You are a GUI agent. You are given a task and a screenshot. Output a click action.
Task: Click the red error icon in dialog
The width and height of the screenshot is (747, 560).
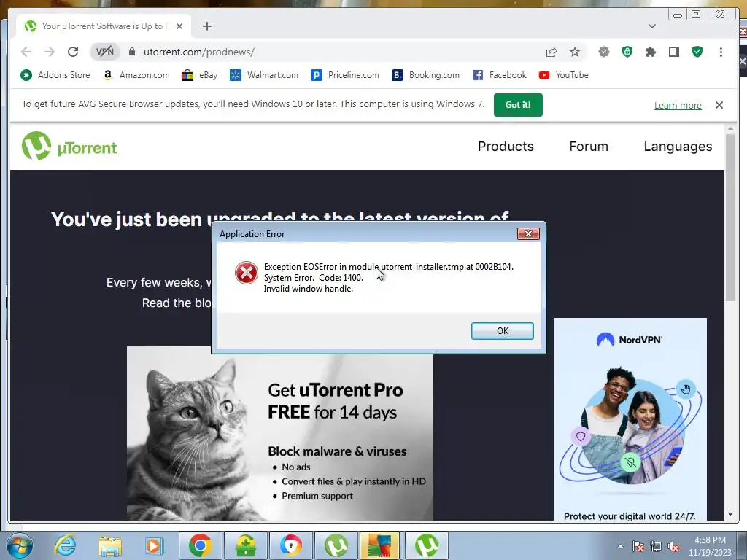click(x=247, y=273)
